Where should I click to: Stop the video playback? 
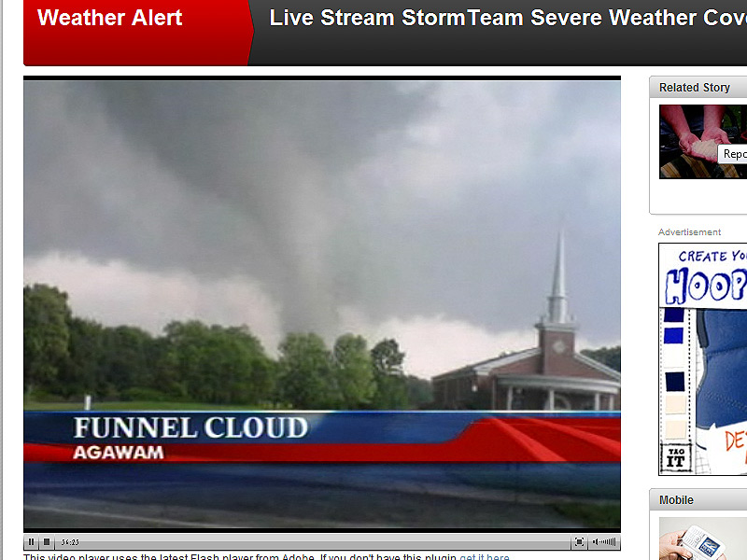click(x=47, y=542)
